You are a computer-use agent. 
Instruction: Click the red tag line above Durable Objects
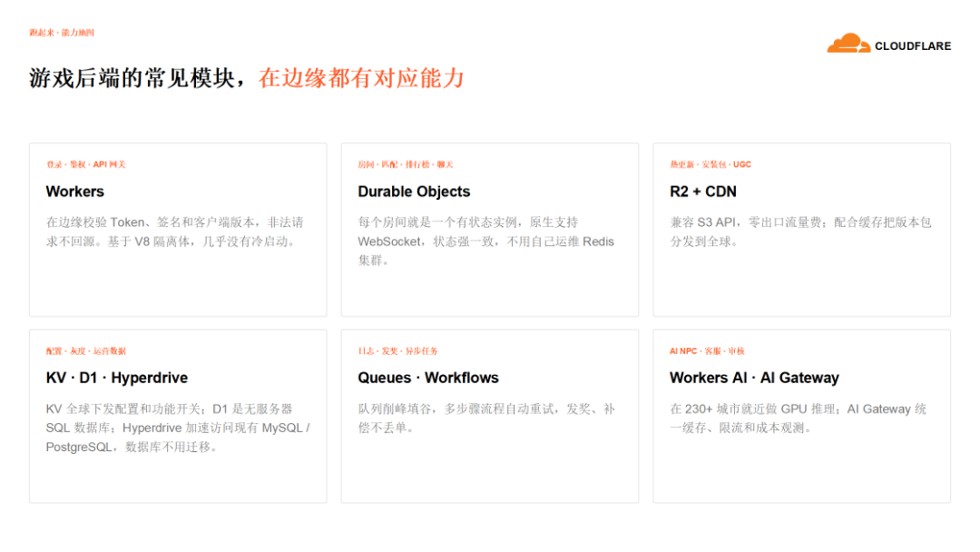pos(406,164)
